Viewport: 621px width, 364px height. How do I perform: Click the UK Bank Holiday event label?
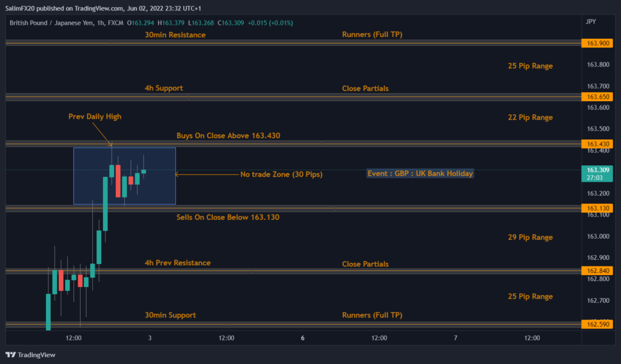pos(420,173)
